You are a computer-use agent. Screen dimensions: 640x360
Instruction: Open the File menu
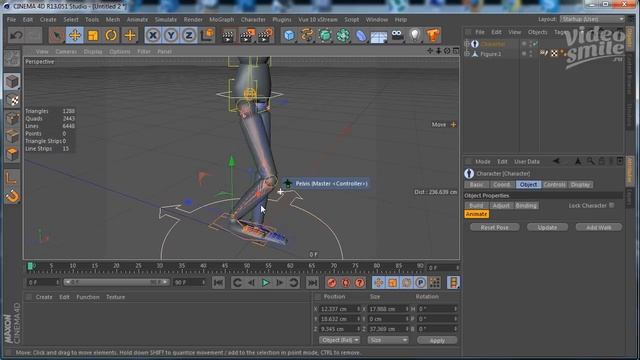click(11, 20)
